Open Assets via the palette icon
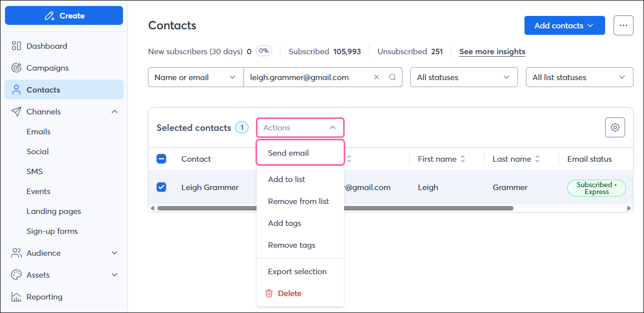This screenshot has height=313, width=644. 16,275
